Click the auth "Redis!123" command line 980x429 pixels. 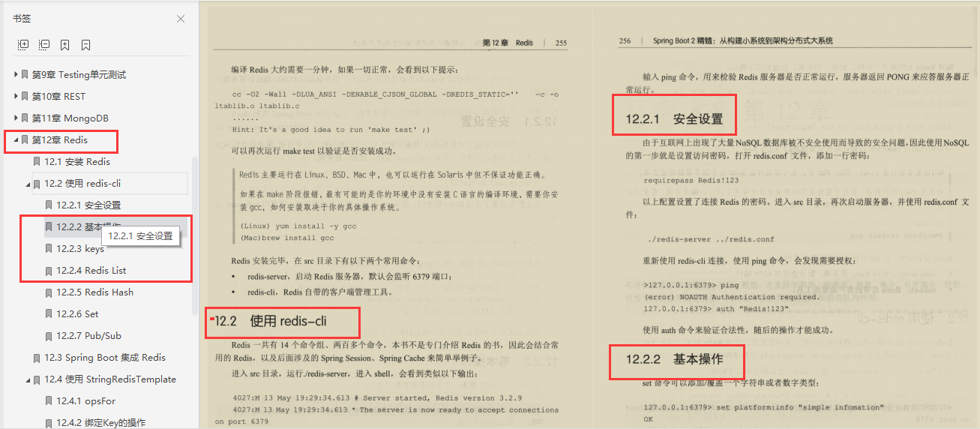[718, 308]
